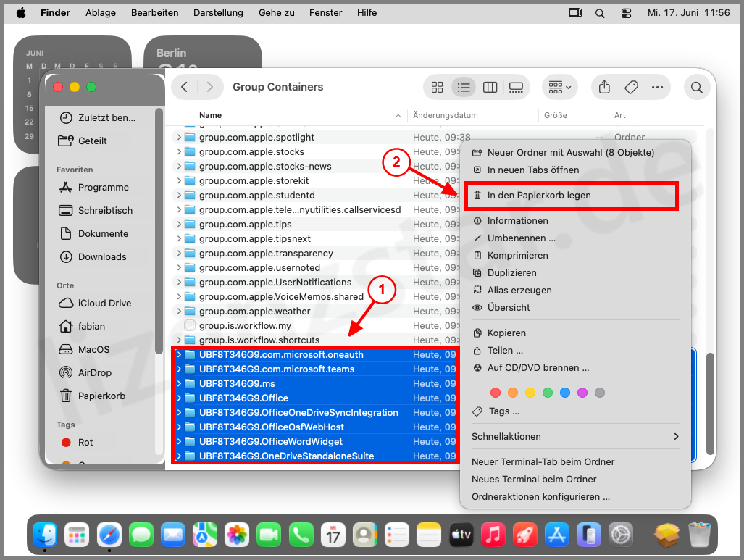Viewport: 744px width, 560px height.
Task: Open Downloads in the sidebar
Action: [x=93, y=256]
